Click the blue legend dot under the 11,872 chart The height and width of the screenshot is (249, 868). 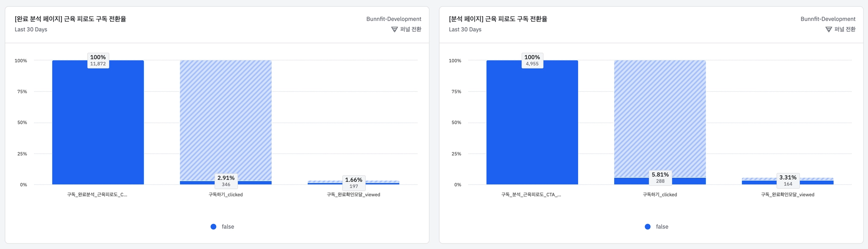214,227
